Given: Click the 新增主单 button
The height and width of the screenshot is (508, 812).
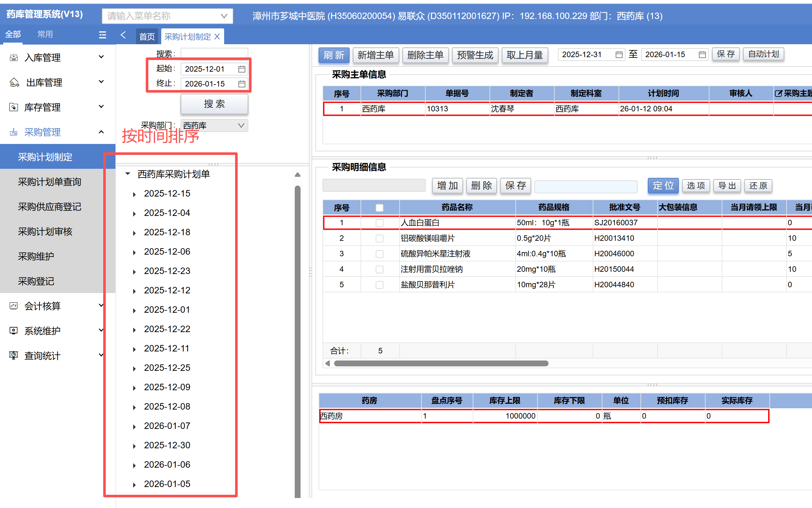Looking at the screenshot, I should click(375, 55).
